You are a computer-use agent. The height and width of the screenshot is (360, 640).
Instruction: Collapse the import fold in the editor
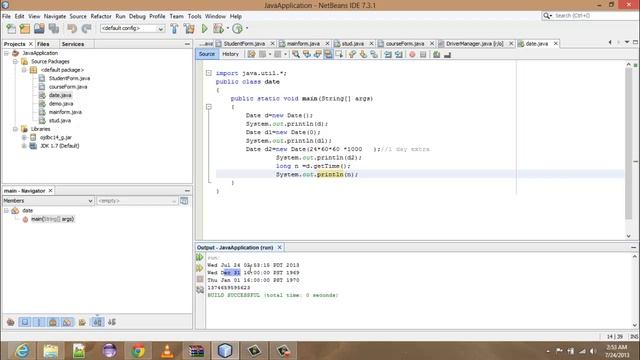click(209, 73)
